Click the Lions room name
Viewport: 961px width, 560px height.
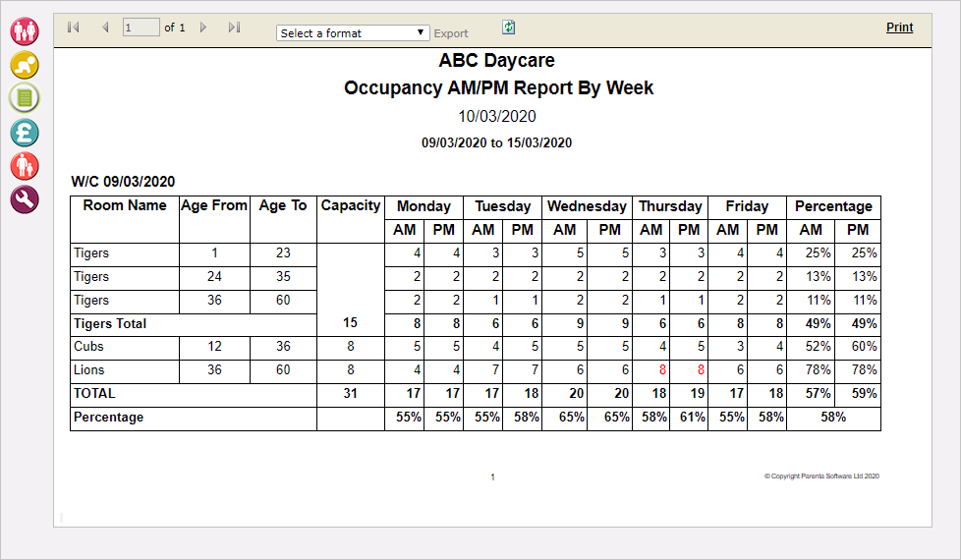click(x=88, y=370)
